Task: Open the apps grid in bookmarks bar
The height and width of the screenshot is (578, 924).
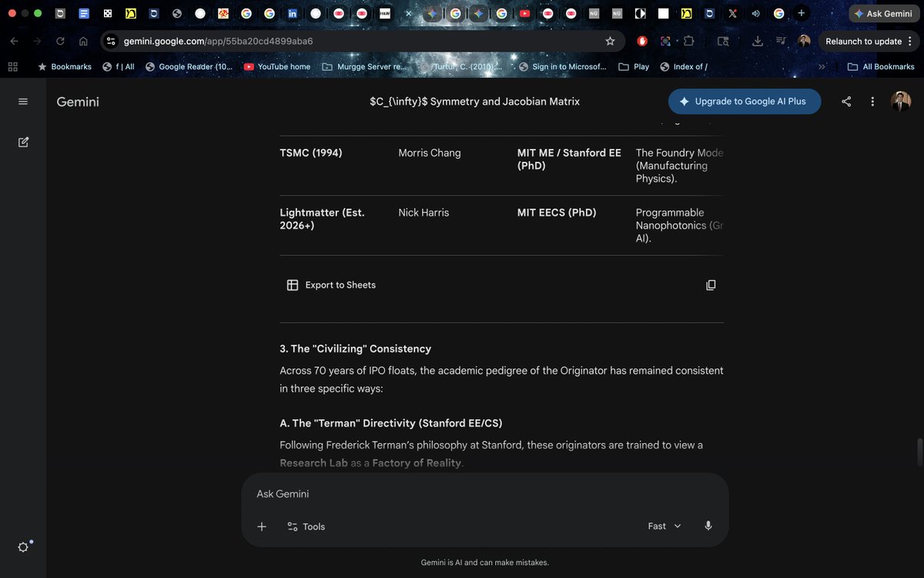Action: click(x=12, y=67)
